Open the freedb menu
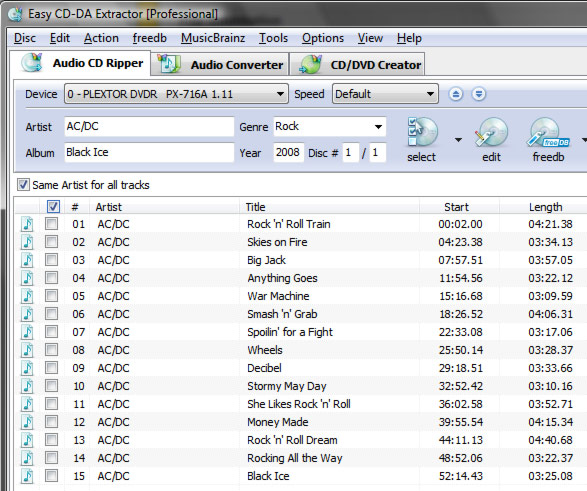587x491 pixels. coord(149,38)
